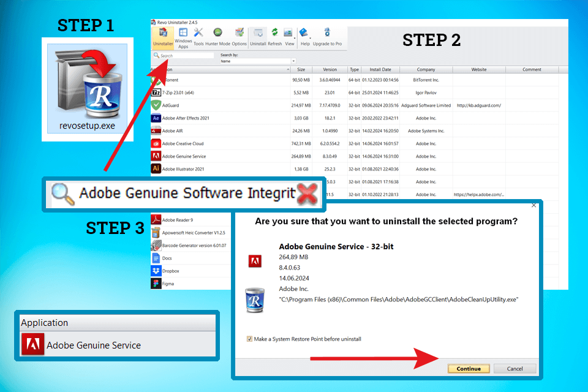Click the Adobe Genuine Service list icon
Screen dimensions: 588x392
(156, 156)
